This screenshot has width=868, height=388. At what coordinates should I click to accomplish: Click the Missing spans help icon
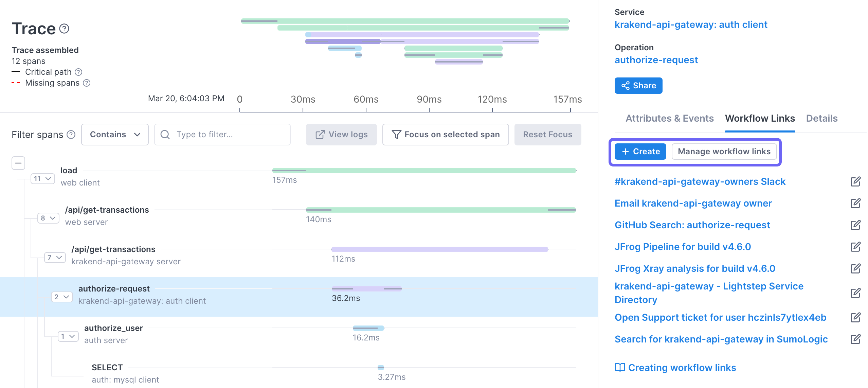pyautogui.click(x=87, y=83)
